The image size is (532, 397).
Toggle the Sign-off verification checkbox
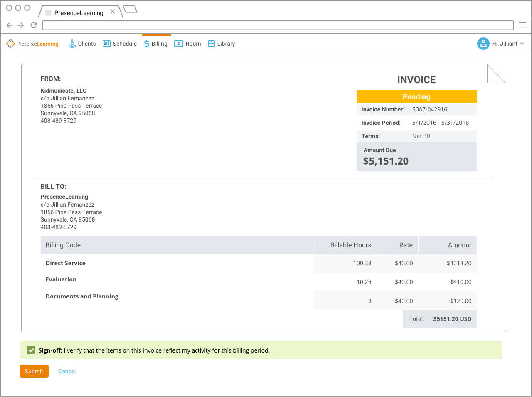click(31, 350)
